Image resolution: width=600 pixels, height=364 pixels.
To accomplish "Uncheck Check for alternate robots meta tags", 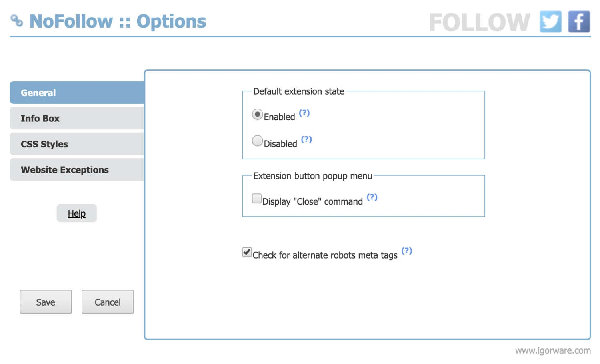I will pyautogui.click(x=246, y=252).
